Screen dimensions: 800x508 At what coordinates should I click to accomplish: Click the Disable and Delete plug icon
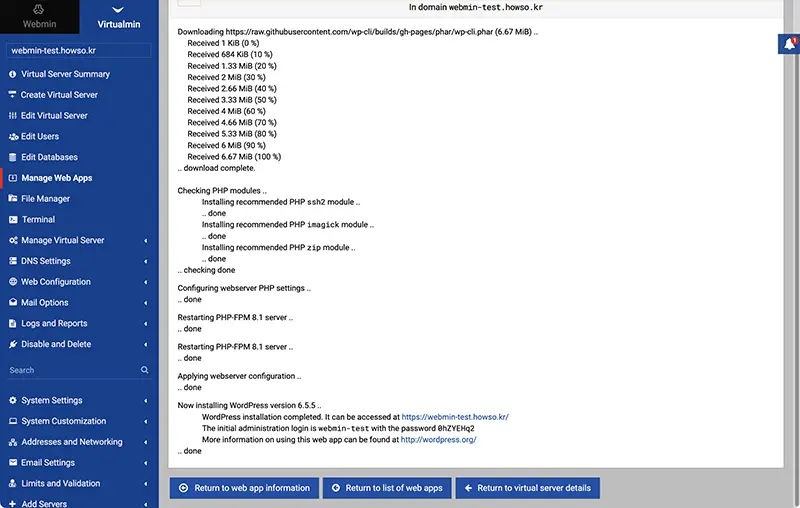point(13,344)
